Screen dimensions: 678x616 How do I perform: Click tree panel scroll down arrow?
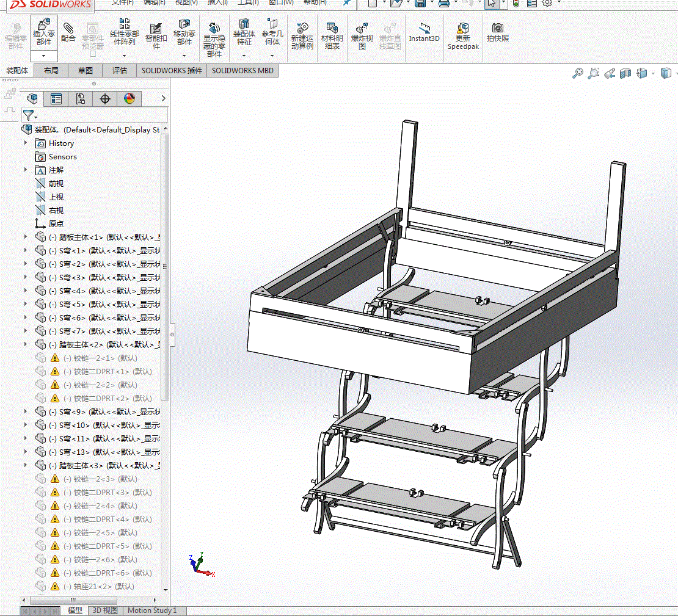click(165, 590)
